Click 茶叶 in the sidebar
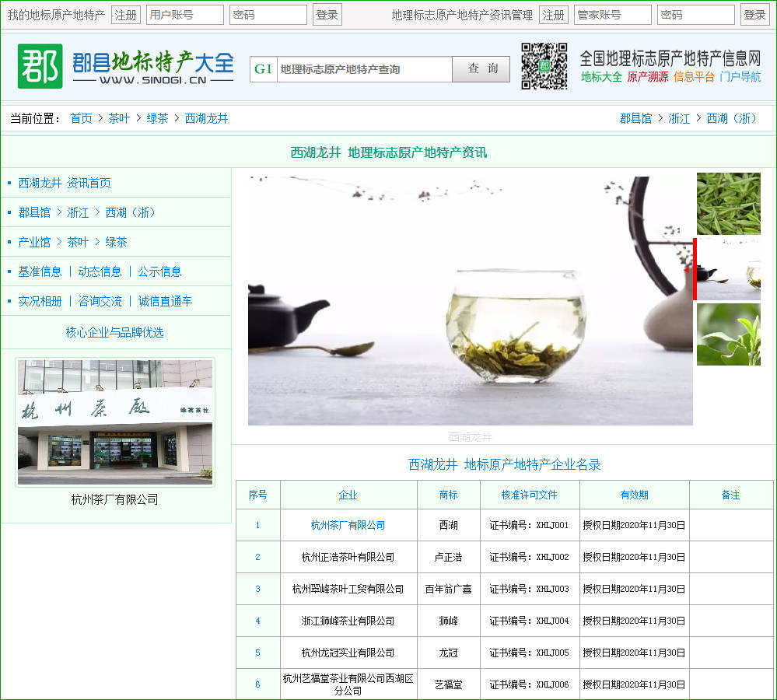The image size is (777, 700). pos(78,242)
